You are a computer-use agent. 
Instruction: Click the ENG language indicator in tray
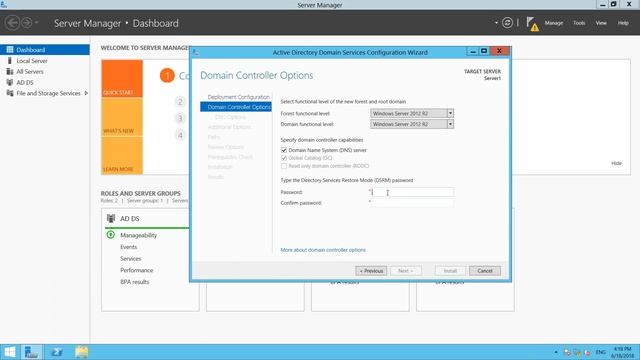click(600, 352)
